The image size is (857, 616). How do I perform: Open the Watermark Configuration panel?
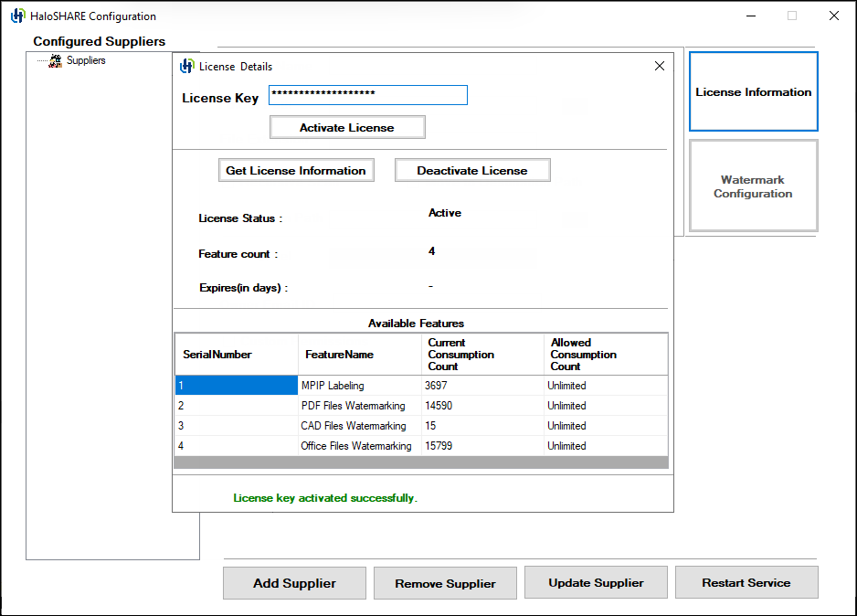tap(753, 186)
